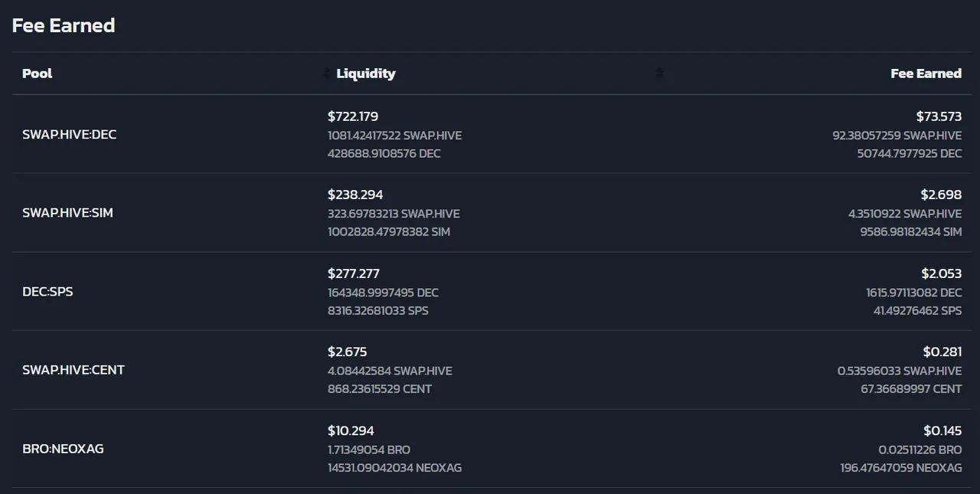This screenshot has height=494, width=980.
Task: Click the $2.675 CENT liquidity value
Action: click(x=348, y=352)
